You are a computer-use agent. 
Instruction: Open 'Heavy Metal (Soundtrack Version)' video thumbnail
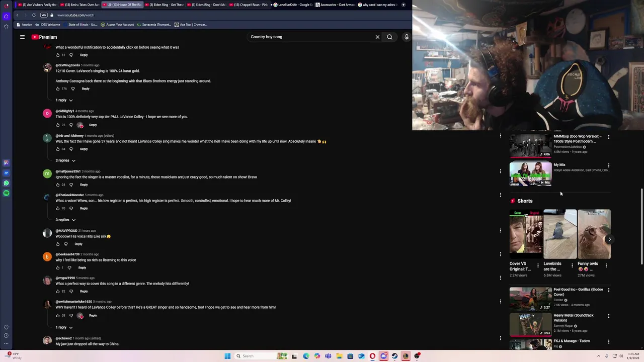click(530, 324)
